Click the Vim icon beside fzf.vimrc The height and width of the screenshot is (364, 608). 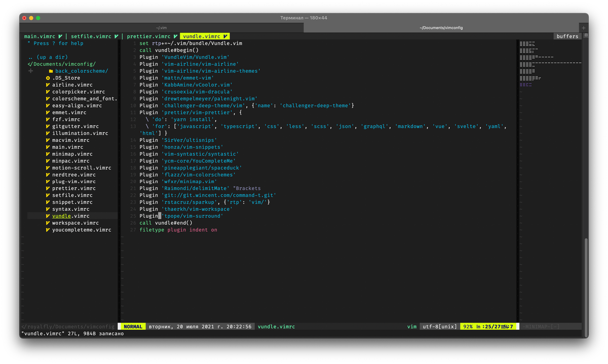tap(48, 119)
